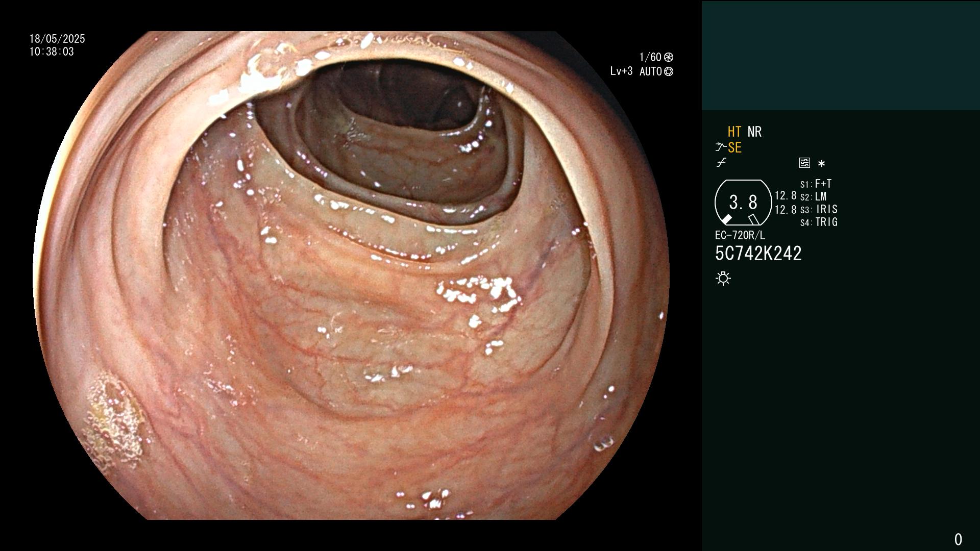Click the tone curve icon below SE
Screen dimensions: 980x551
click(721, 163)
